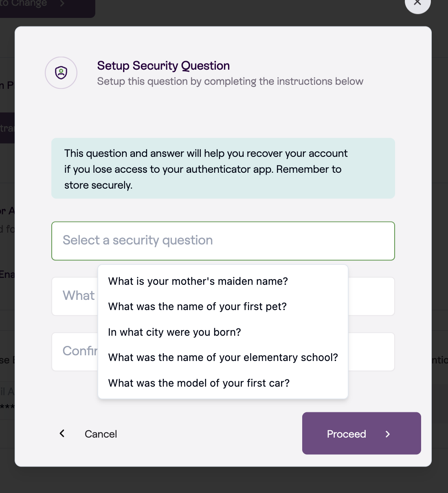Pick 'In what city were you born?'
Image resolution: width=448 pixels, height=493 pixels.
click(174, 332)
